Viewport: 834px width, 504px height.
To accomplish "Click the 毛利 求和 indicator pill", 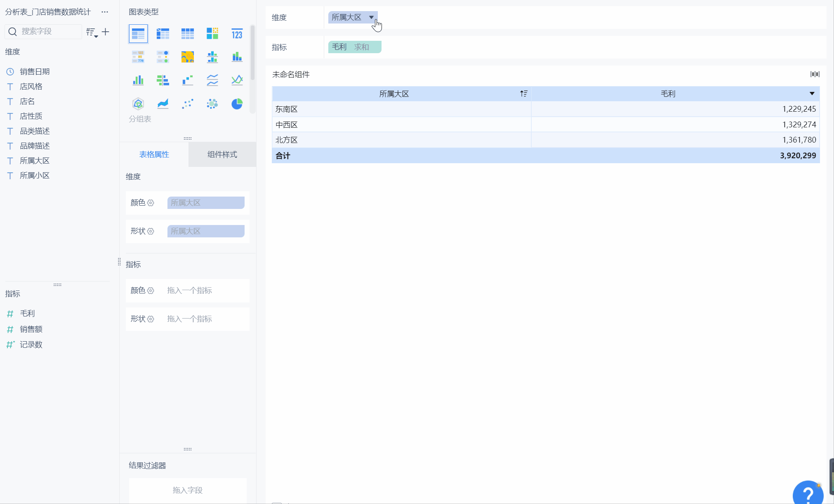I will click(x=355, y=47).
